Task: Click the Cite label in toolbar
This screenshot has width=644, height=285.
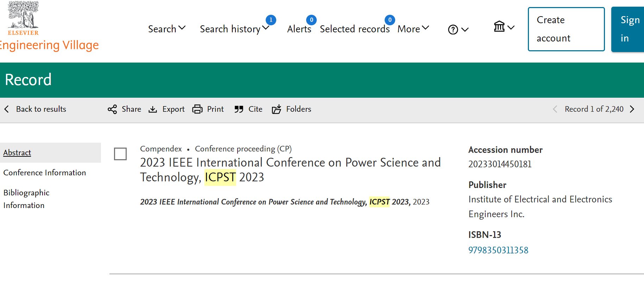Action: (x=255, y=109)
